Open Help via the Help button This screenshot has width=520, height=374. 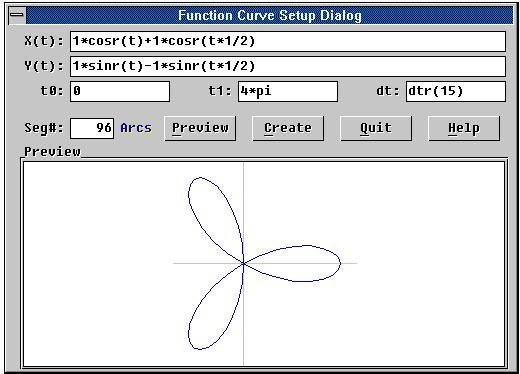click(x=464, y=128)
